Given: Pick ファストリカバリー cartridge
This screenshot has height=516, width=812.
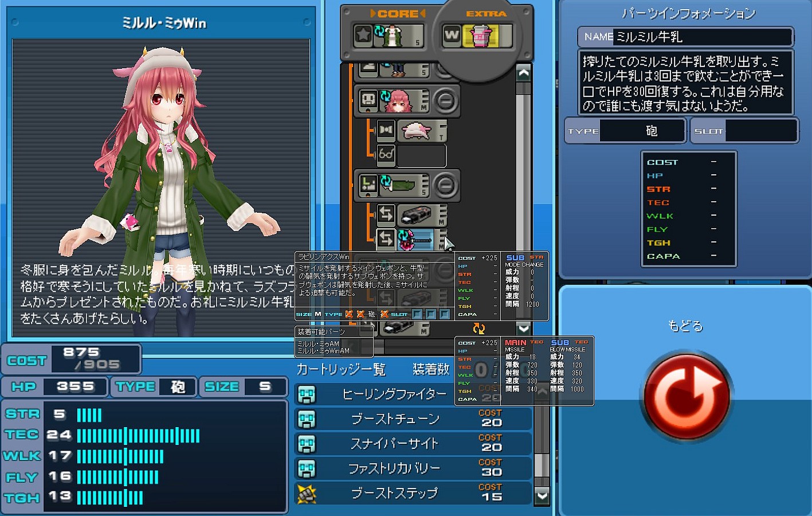Looking at the screenshot, I should (394, 468).
